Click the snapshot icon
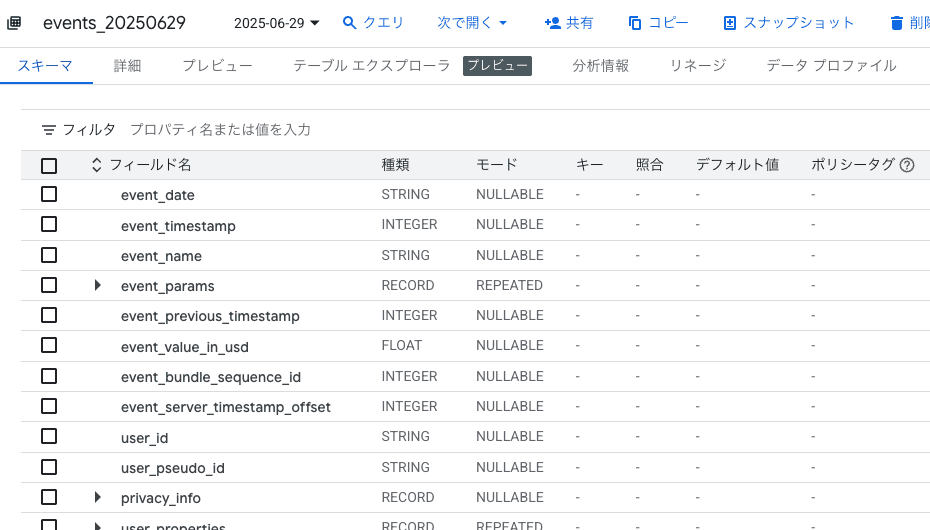 tap(730, 22)
